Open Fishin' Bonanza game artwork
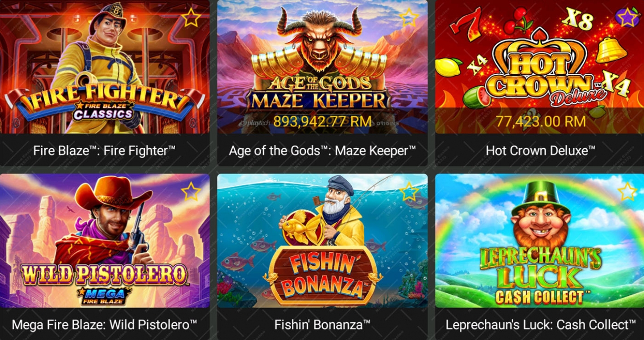 pos(322,241)
